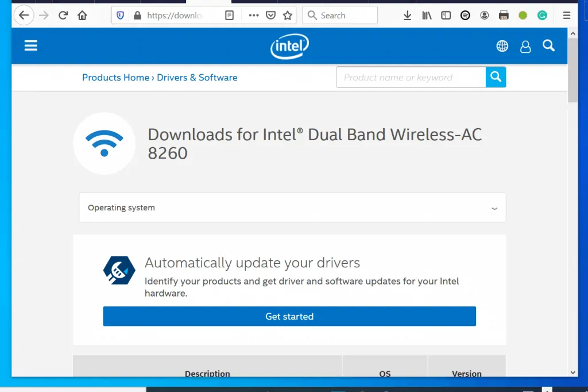
Task: Click blue product search button
Action: pos(496,77)
